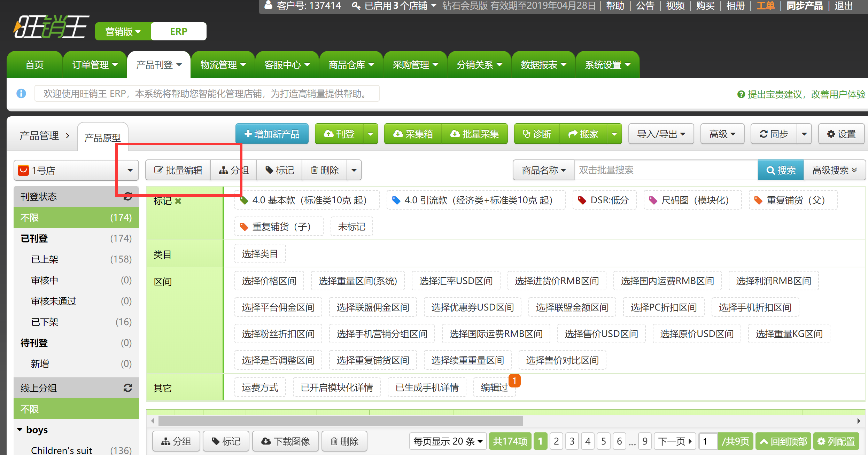Toggle the 未标记 filter
The width and height of the screenshot is (868, 455).
[x=351, y=227]
